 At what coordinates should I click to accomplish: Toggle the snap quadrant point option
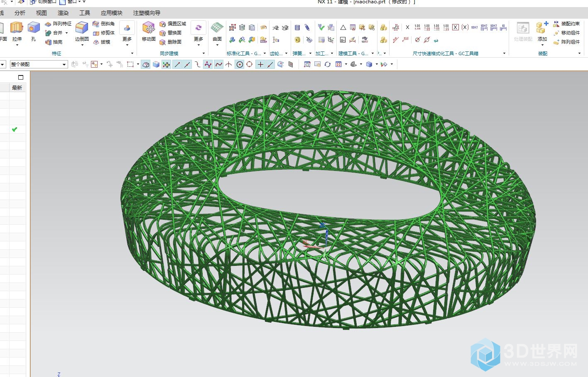pyautogui.click(x=250, y=64)
